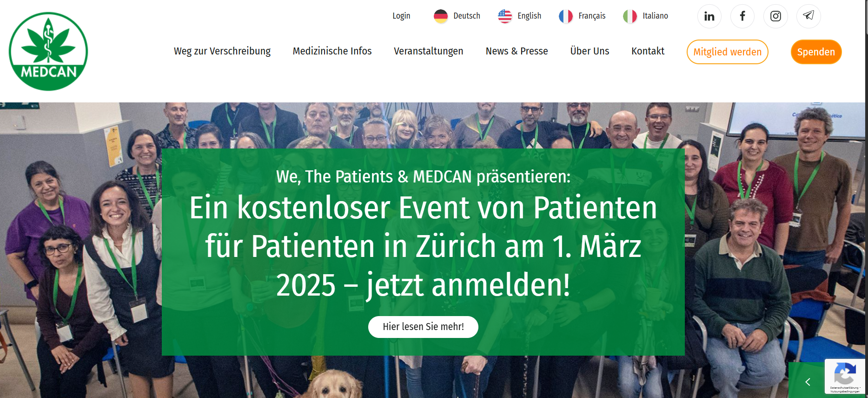Screen dimensions: 868x398
Task: Click Hier lesen Sie mehr! button
Action: click(x=423, y=327)
